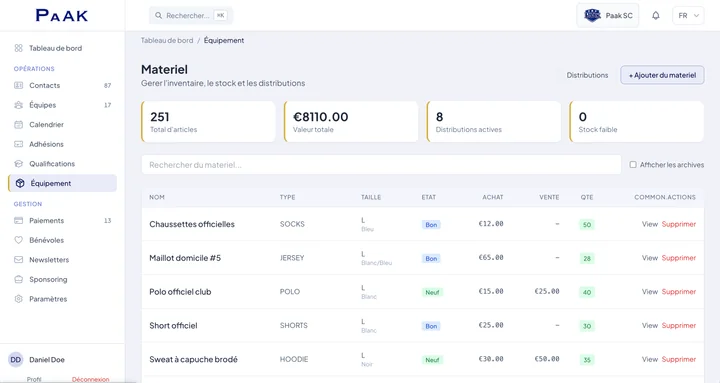Image resolution: width=720 pixels, height=383 pixels.
Task: Open Qualifications in the sidebar
Action: (x=62, y=164)
